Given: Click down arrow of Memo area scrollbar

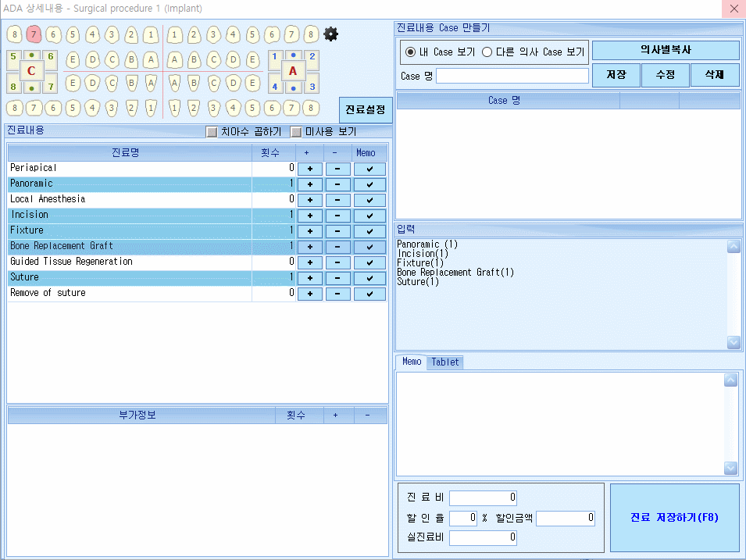Looking at the screenshot, I should click(x=731, y=468).
